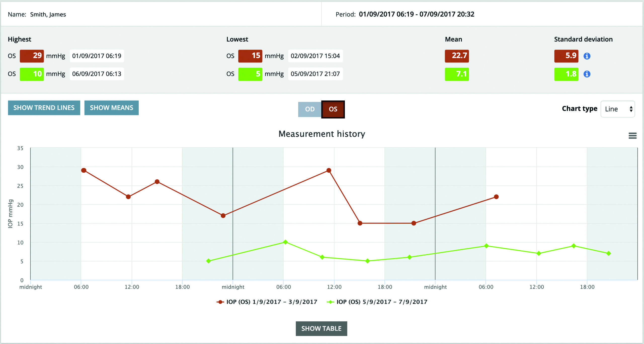Click the highest date field 01/09/2017 06:19

tap(97, 56)
